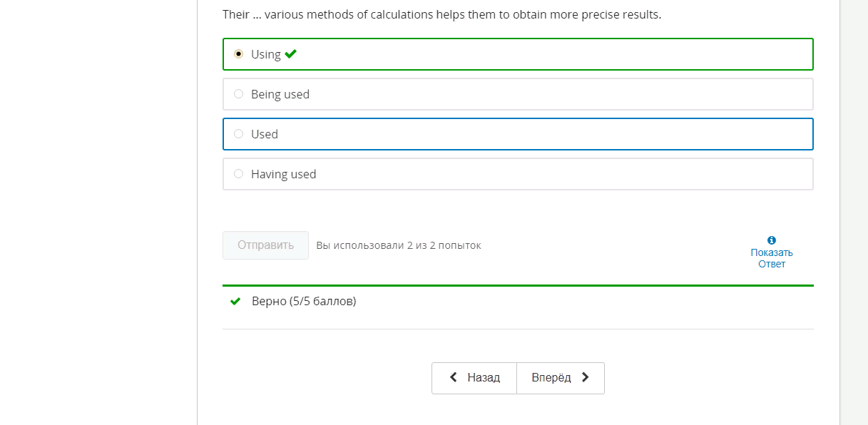Click the left chevron on Назад
This screenshot has width=868, height=425.
(x=454, y=377)
